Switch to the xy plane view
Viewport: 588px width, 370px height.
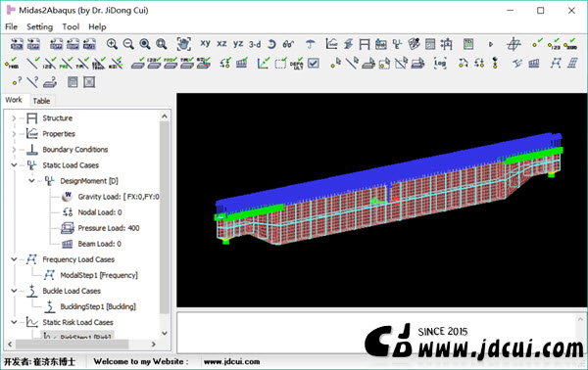(205, 43)
